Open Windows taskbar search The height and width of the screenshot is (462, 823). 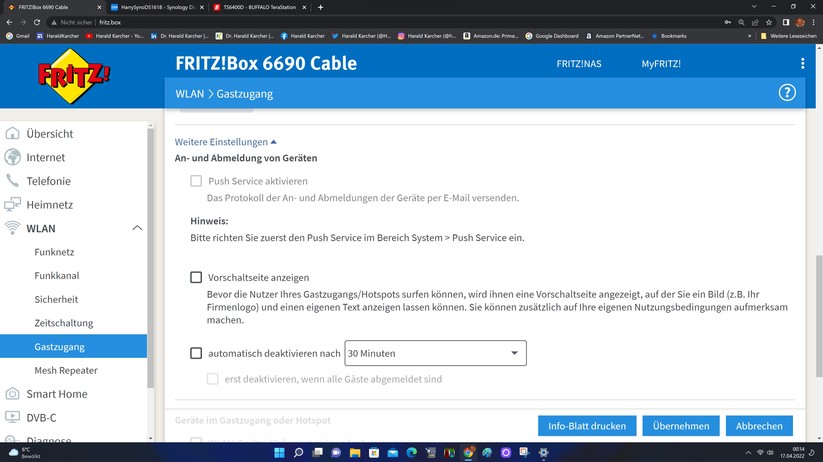[x=298, y=453]
